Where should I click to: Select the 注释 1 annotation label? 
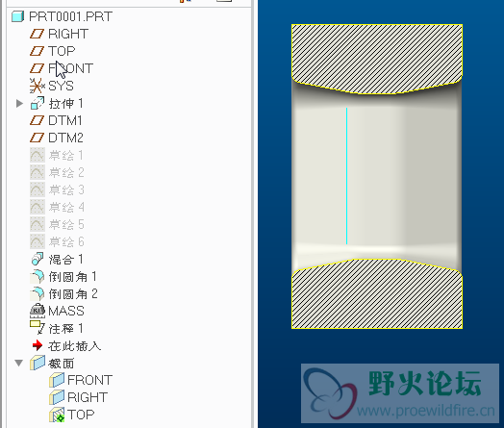click(66, 328)
